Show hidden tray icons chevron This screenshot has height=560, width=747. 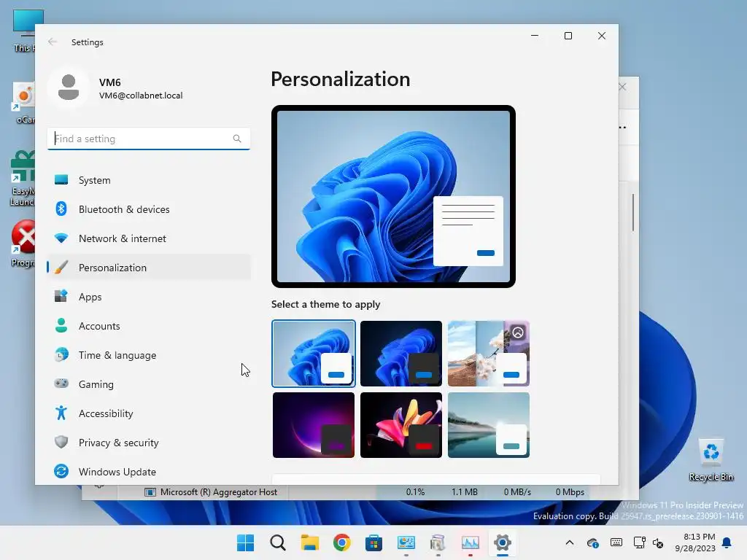569,542
